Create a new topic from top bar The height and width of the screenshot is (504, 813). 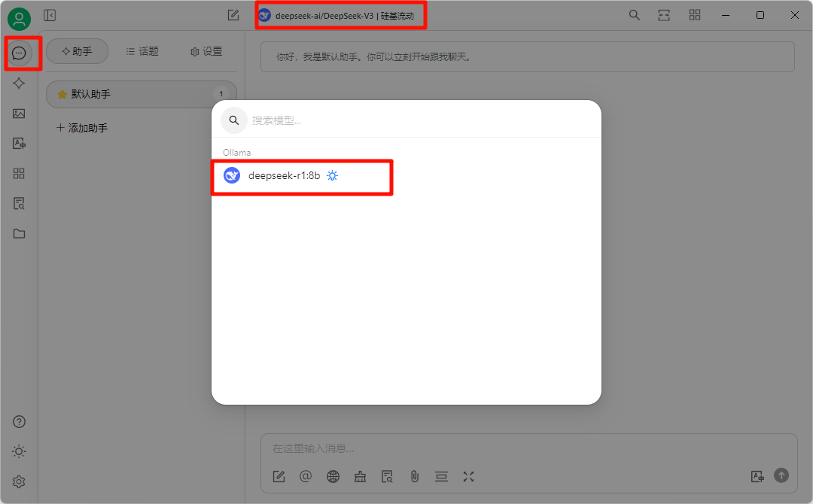pos(233,16)
